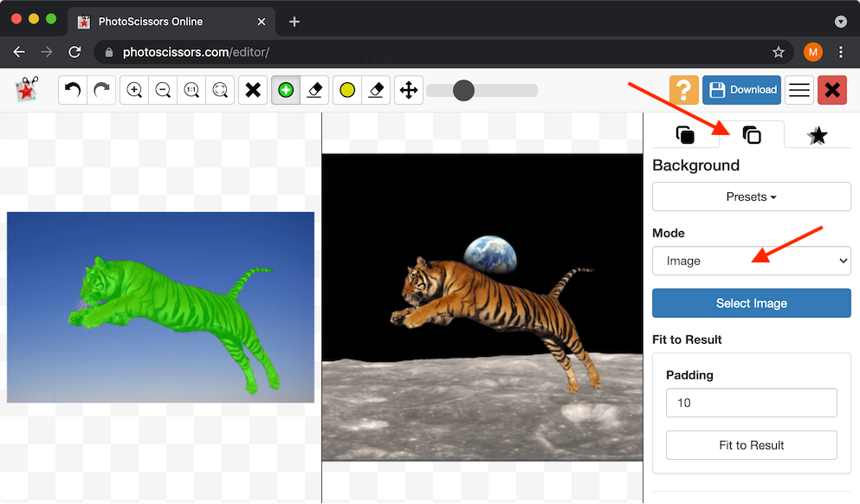This screenshot has width=860, height=504.
Task: Pick the eraser next to the green marker
Action: [x=314, y=89]
